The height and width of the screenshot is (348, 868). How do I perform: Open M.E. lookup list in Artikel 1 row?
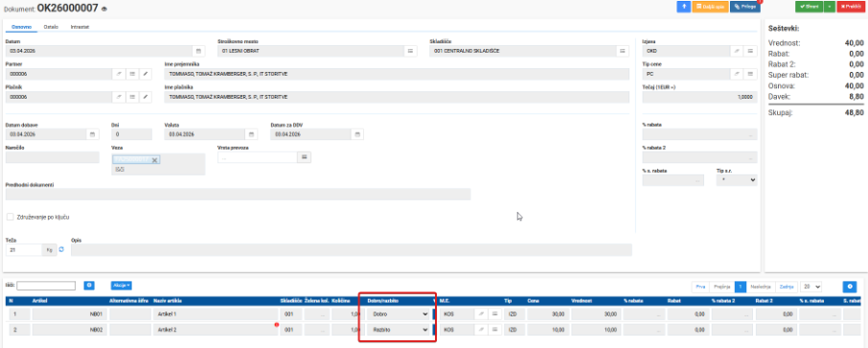(x=494, y=313)
